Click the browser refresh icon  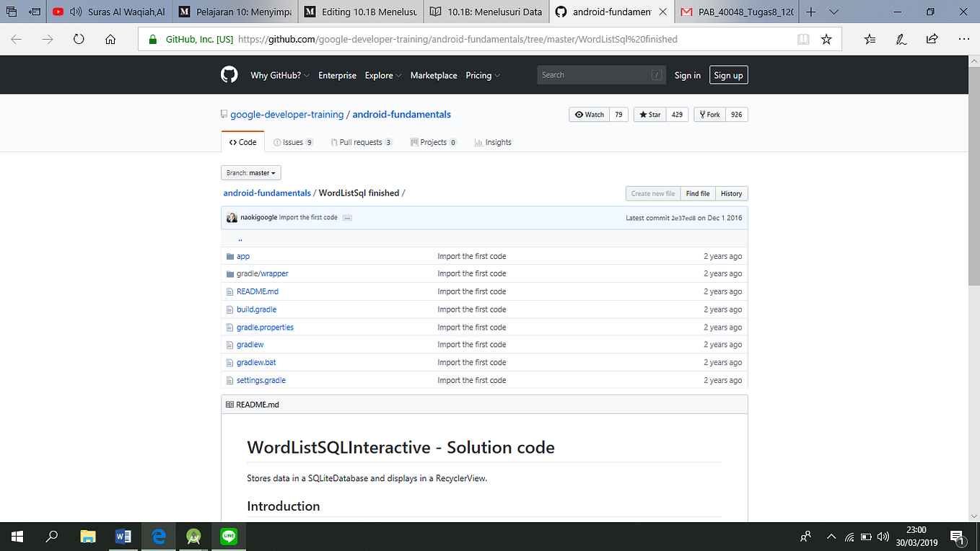coord(79,39)
